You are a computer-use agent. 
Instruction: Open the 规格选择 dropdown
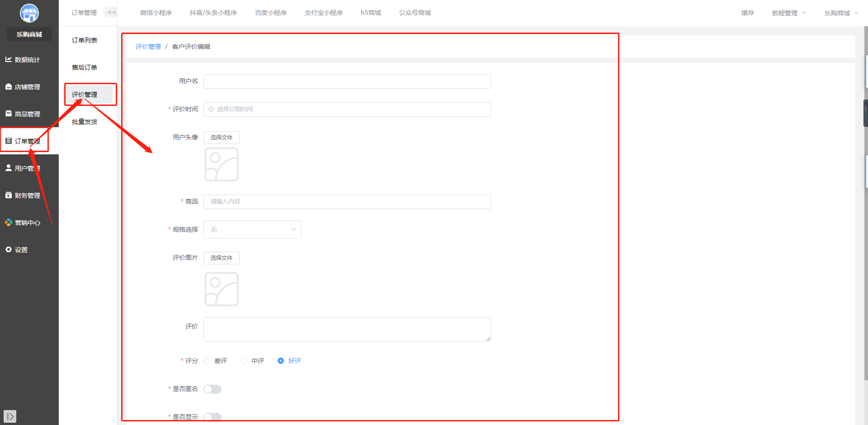coord(252,229)
